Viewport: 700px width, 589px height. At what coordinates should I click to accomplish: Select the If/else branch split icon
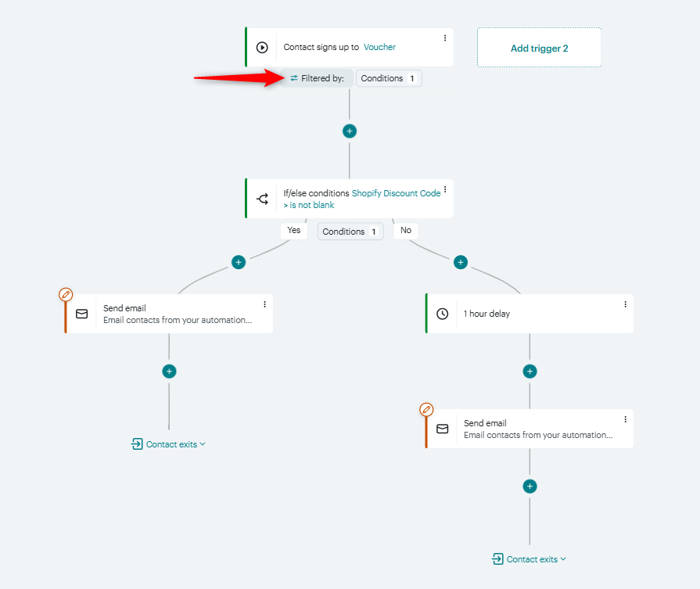(263, 198)
